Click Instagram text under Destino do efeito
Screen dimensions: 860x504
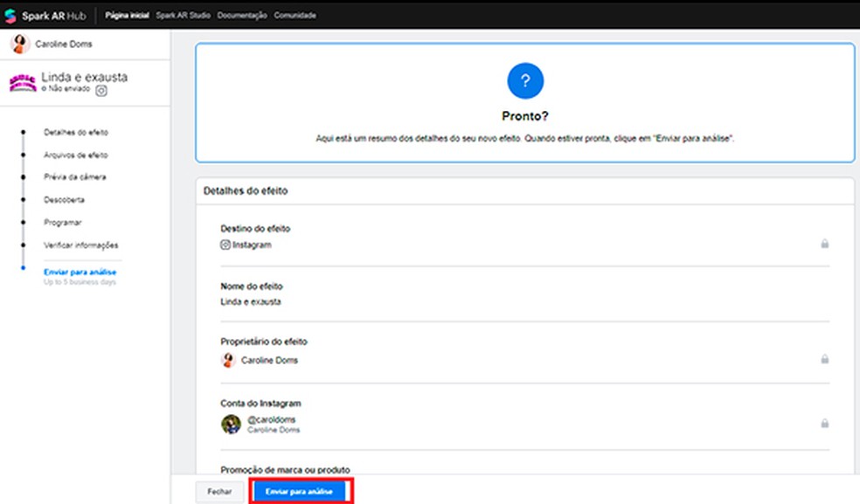252,245
